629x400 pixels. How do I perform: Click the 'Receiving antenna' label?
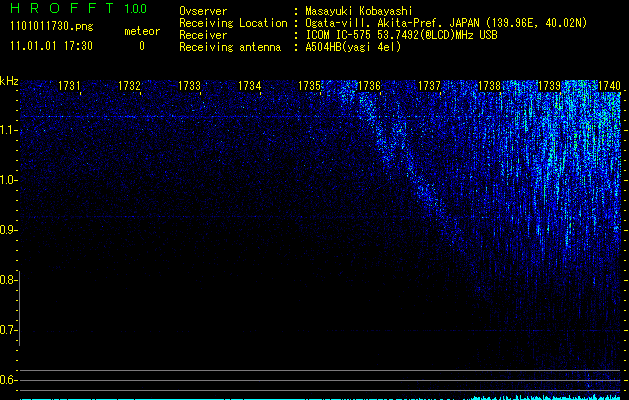click(x=230, y=47)
